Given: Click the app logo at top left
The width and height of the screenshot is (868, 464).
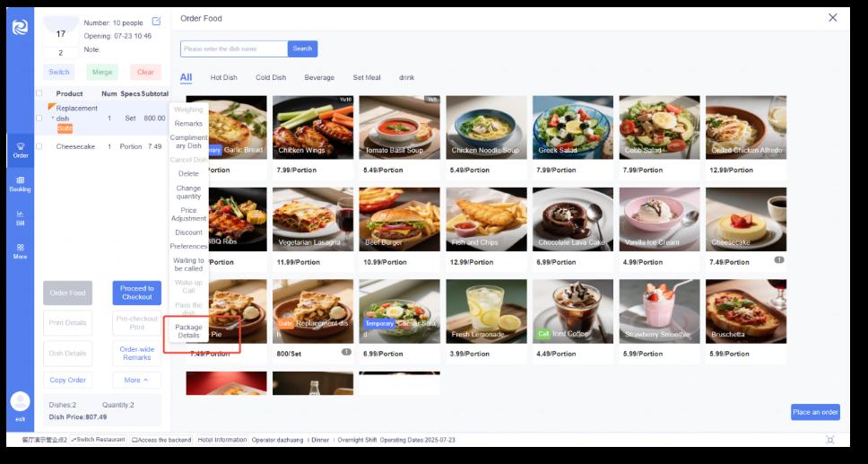Looking at the screenshot, I should (21, 27).
